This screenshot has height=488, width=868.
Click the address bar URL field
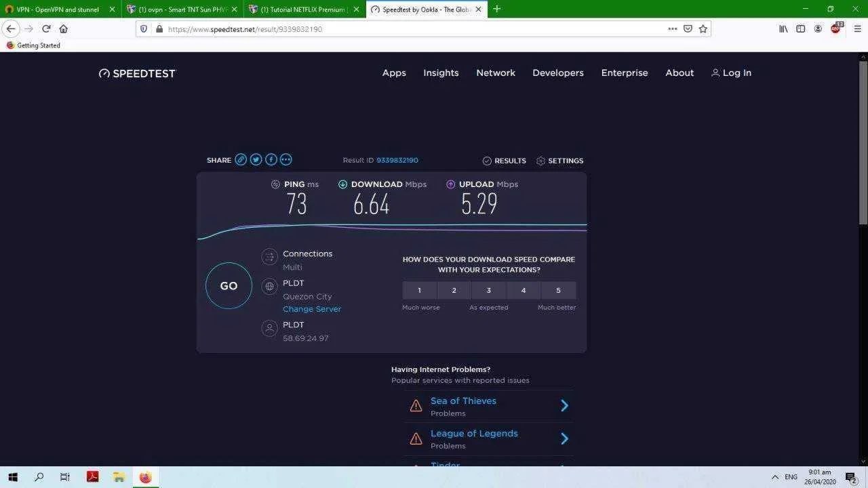(x=414, y=29)
